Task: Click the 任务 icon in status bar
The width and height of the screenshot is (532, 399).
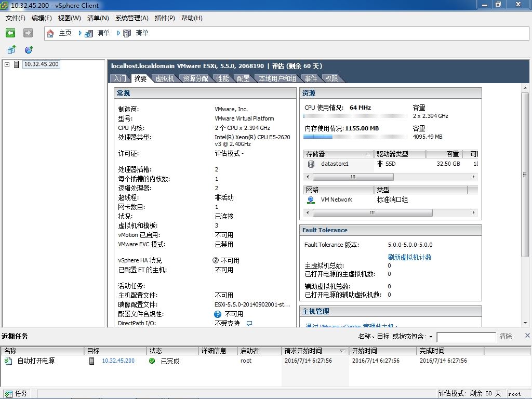Action: [8, 394]
